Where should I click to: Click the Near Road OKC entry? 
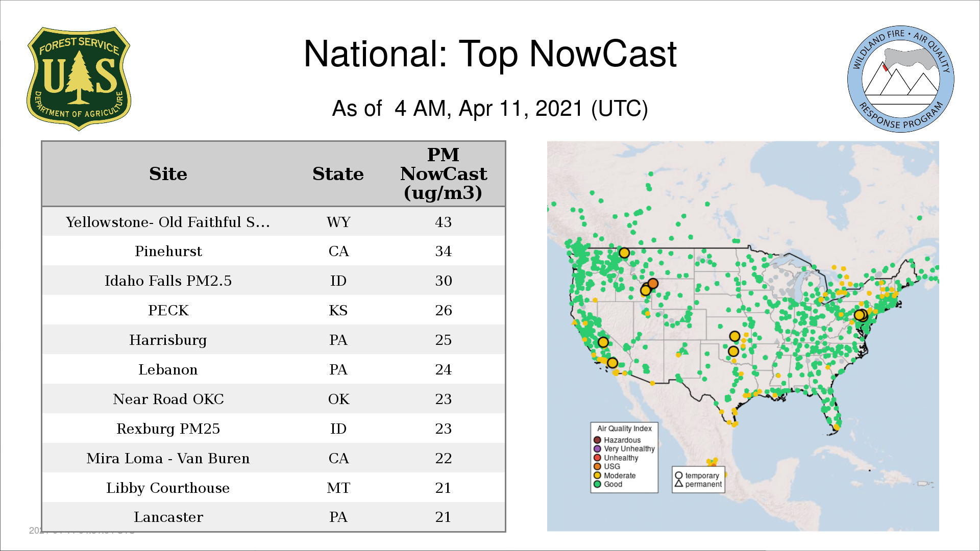tap(168, 399)
